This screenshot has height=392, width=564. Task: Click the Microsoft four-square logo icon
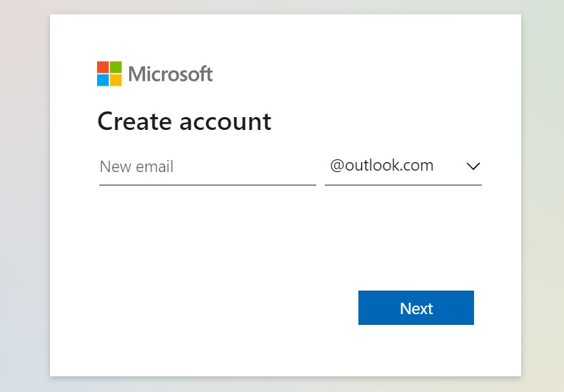pyautogui.click(x=109, y=74)
